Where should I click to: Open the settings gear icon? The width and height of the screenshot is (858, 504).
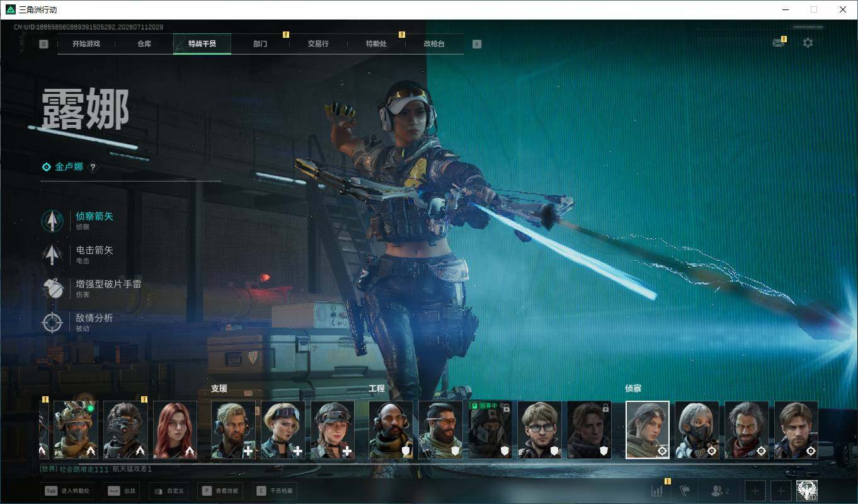[x=808, y=43]
